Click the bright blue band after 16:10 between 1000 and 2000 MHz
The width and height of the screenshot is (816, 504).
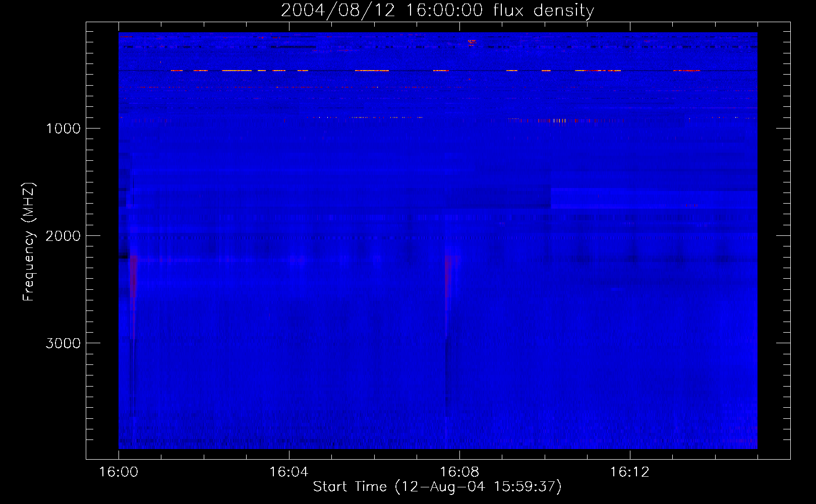click(x=654, y=198)
